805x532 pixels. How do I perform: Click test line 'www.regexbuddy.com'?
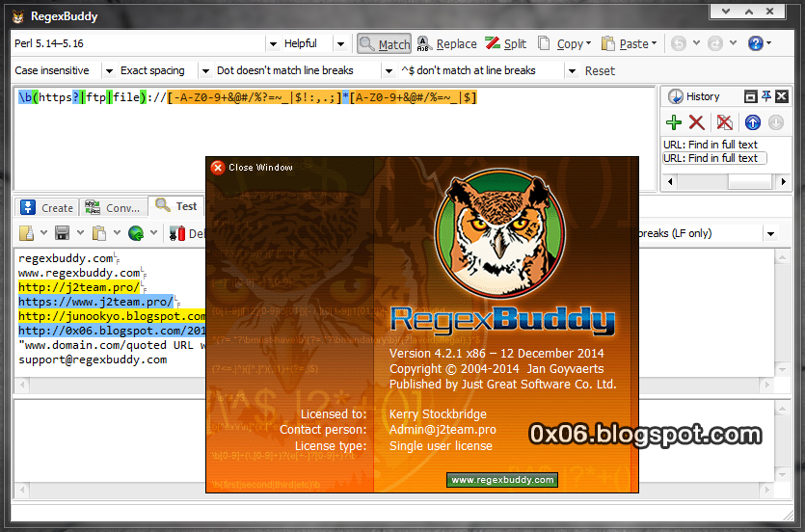coord(79,273)
